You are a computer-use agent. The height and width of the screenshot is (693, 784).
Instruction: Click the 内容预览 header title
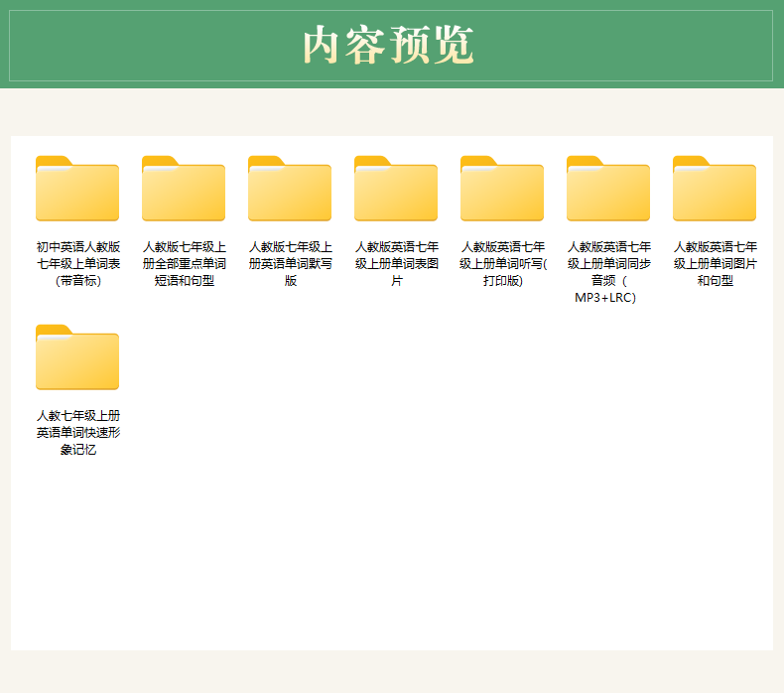pos(388,45)
